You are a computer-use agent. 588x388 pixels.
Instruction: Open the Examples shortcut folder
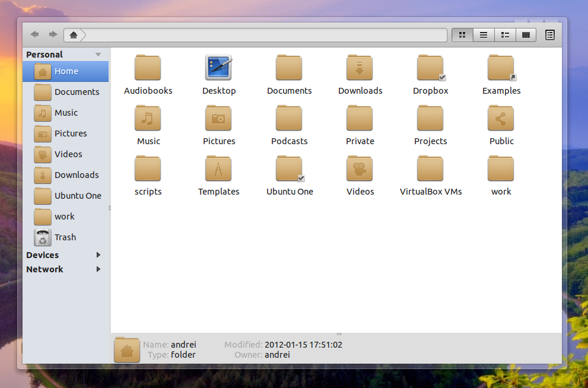coord(501,67)
